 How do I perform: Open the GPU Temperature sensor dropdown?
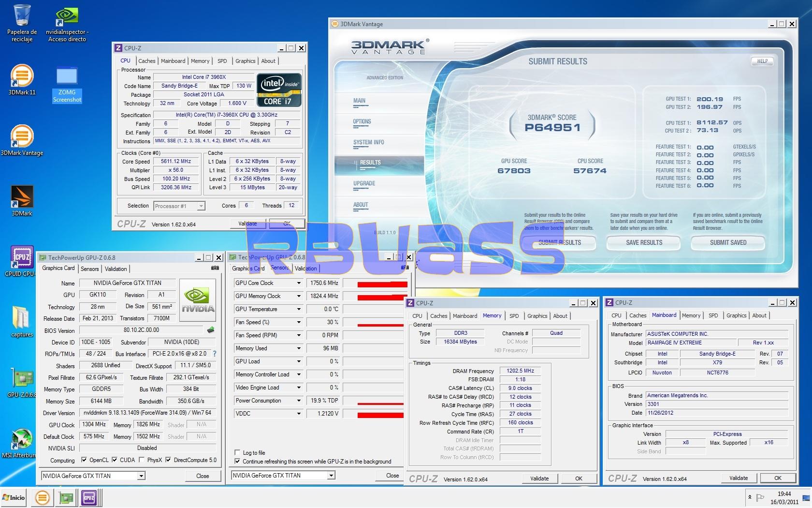[x=299, y=309]
